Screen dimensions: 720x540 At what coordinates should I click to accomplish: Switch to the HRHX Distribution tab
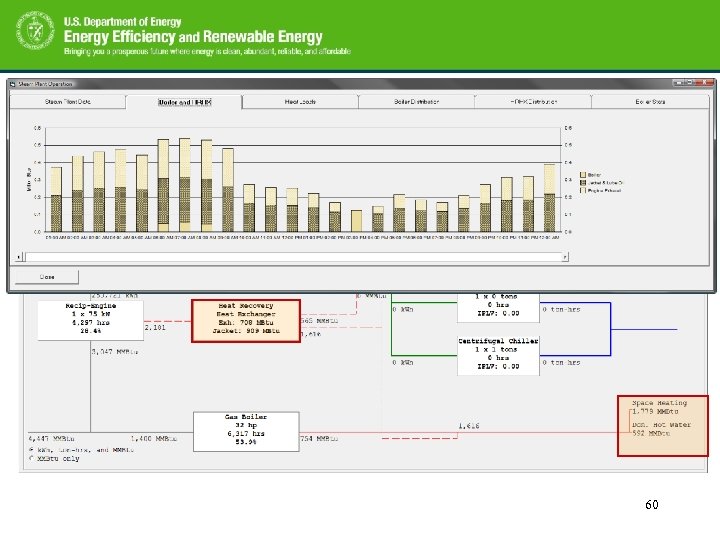point(533,102)
